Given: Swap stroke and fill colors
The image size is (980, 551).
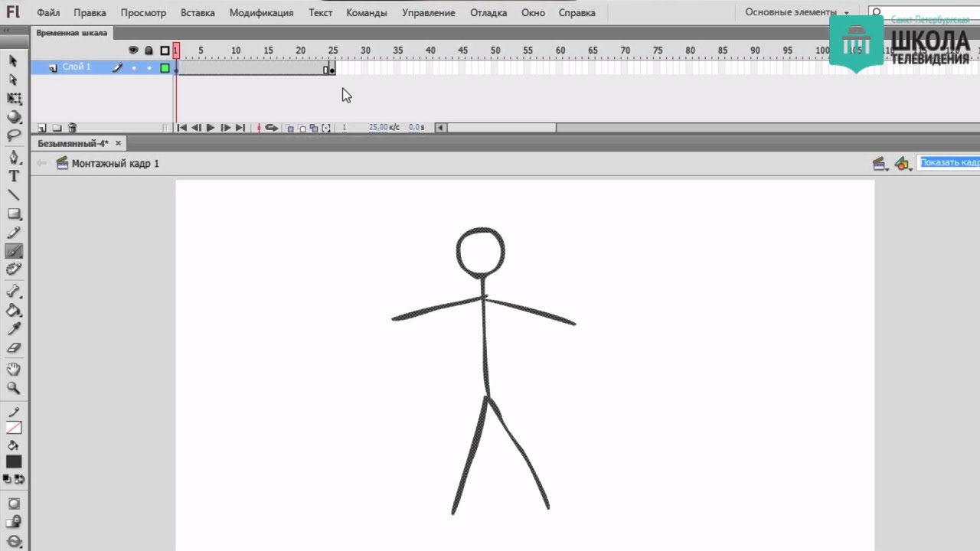Looking at the screenshot, I should point(20,479).
